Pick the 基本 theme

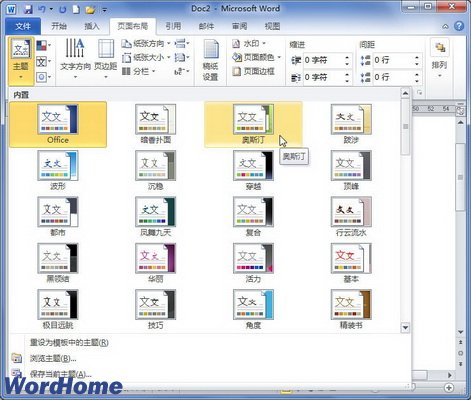pyautogui.click(x=351, y=263)
